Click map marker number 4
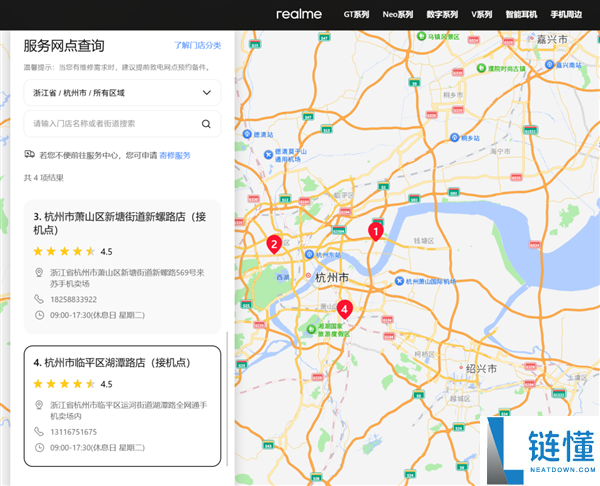Image resolution: width=600 pixels, height=486 pixels. click(x=345, y=309)
